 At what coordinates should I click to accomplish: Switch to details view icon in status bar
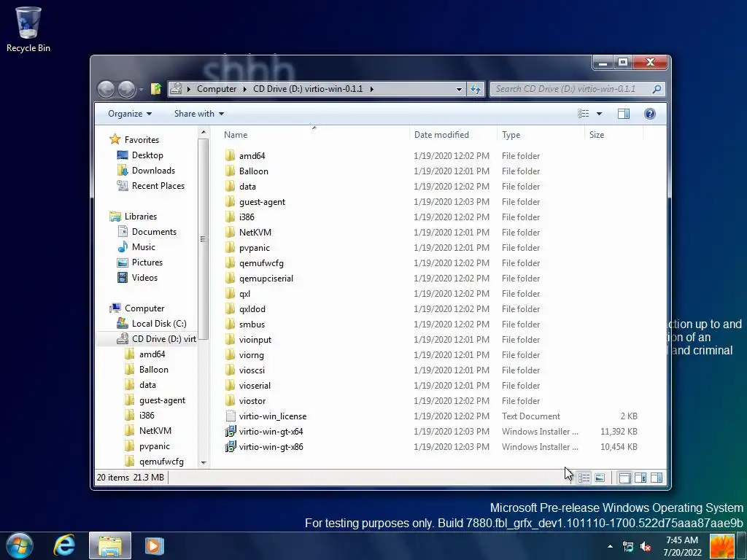(x=584, y=478)
